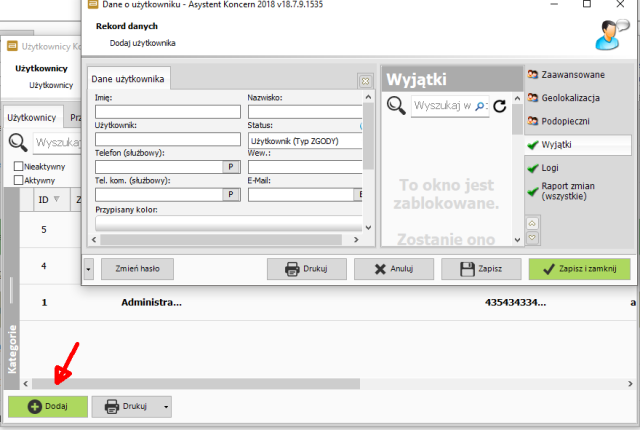Viewport: 640px width, 430px height.
Task: Check the Aktywny checkbox
Action: pos(18,180)
